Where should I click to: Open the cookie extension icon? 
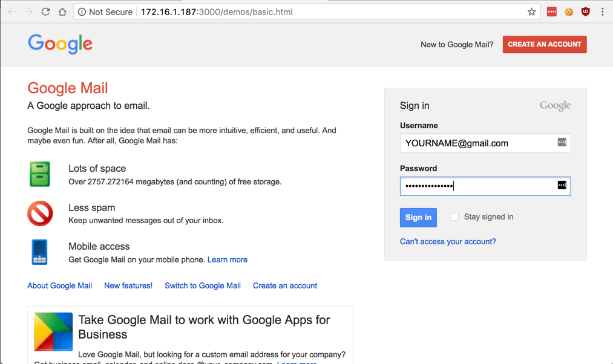pos(568,11)
